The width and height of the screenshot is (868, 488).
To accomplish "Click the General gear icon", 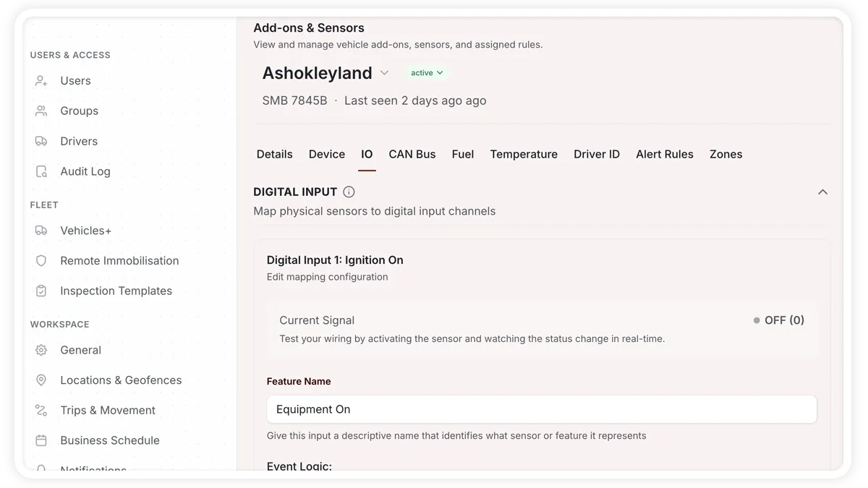I will [x=41, y=350].
